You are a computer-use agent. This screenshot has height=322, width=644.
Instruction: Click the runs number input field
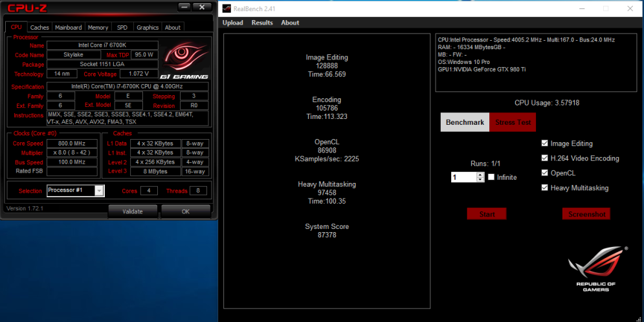464,177
